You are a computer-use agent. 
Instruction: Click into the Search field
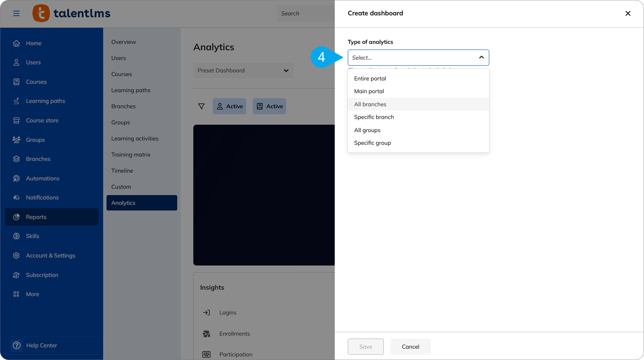(x=305, y=13)
